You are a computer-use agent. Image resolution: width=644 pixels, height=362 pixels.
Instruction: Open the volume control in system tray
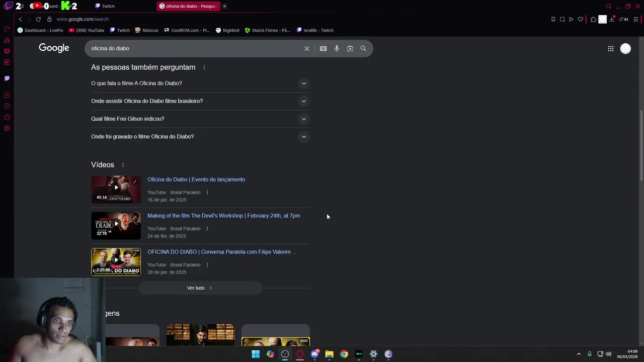(608, 354)
